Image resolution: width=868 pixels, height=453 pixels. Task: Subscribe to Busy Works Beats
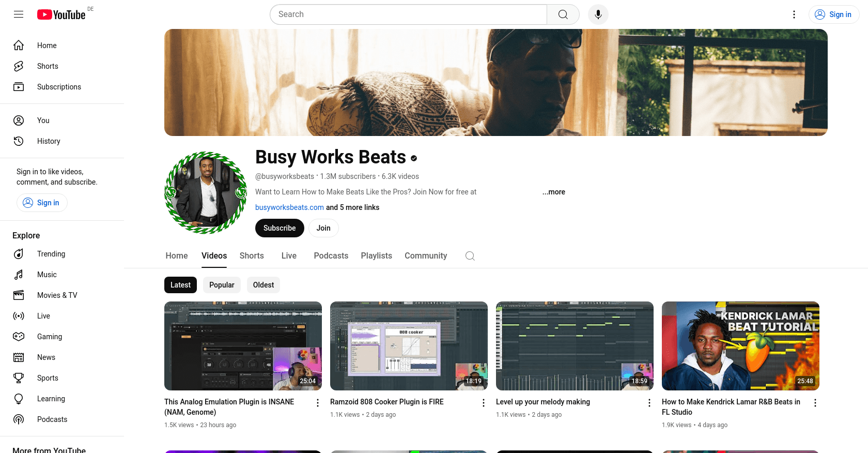[x=280, y=228]
